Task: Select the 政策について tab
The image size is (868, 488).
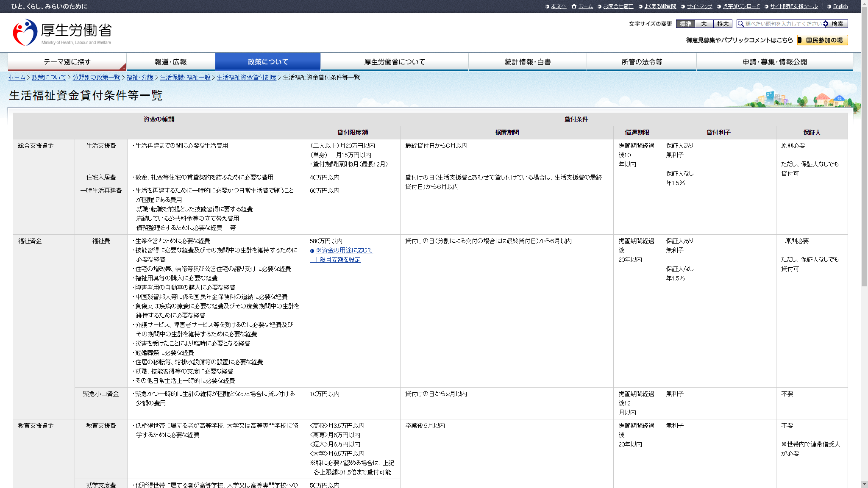Action: tap(268, 62)
